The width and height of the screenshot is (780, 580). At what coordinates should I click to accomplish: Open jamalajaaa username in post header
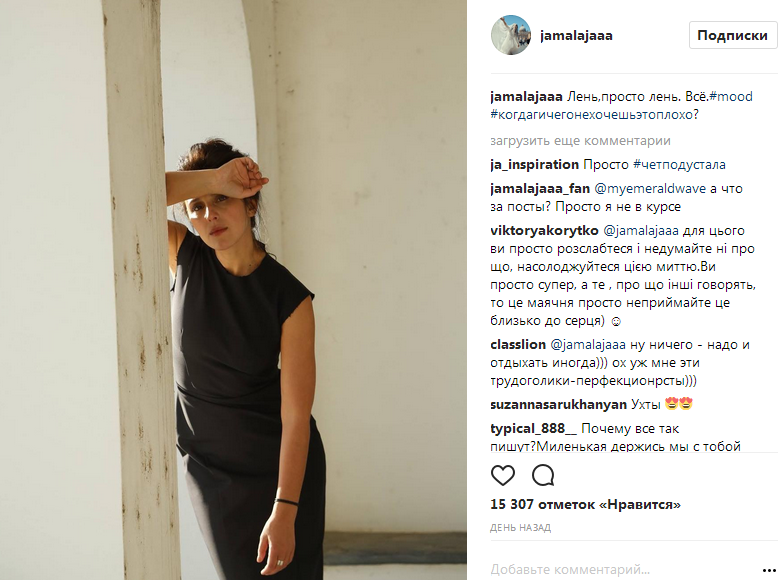576,36
